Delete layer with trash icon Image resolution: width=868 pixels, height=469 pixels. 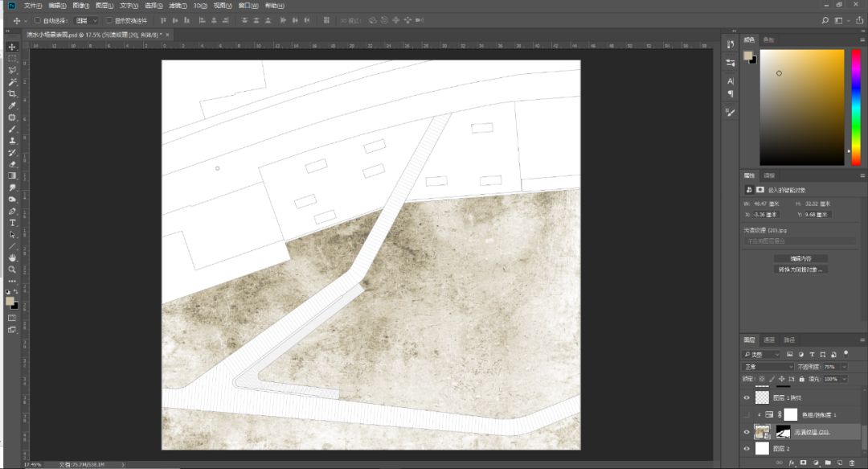coord(853,463)
